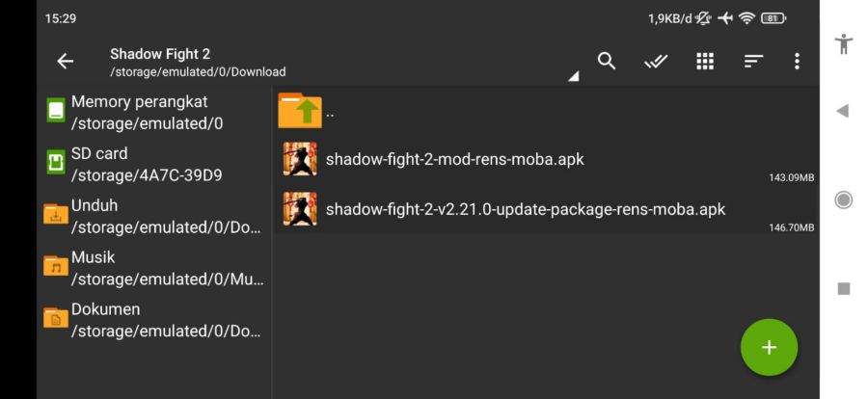Open the search magnifier icon
This screenshot has height=399, width=868.
click(x=607, y=61)
